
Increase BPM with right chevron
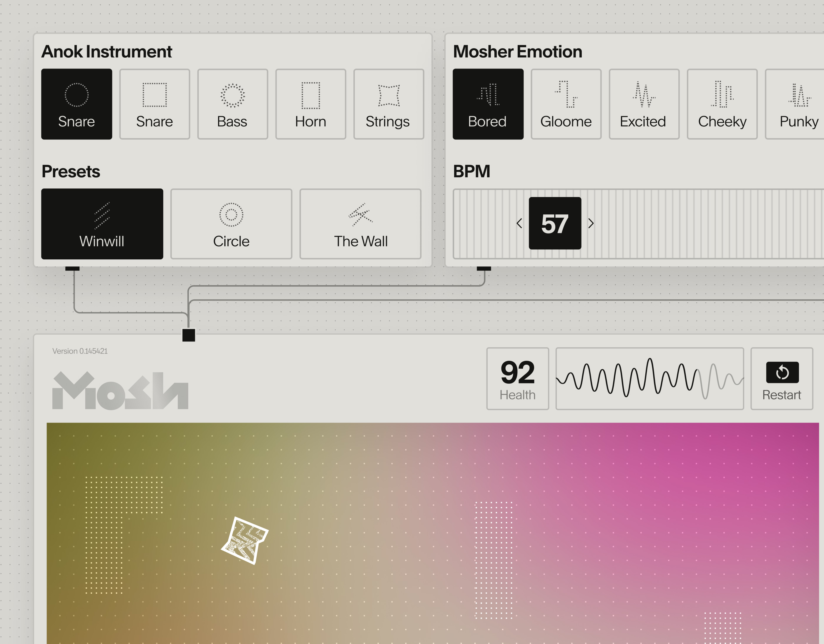click(x=591, y=223)
